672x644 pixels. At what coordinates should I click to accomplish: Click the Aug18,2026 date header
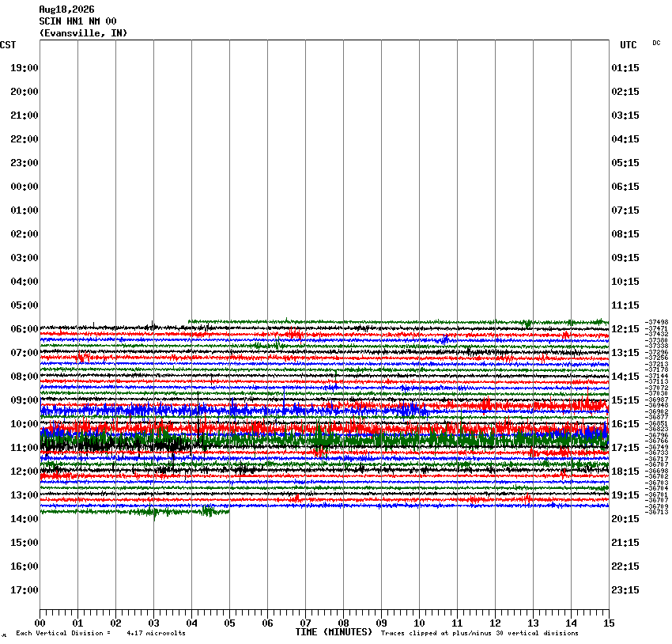pos(66,9)
